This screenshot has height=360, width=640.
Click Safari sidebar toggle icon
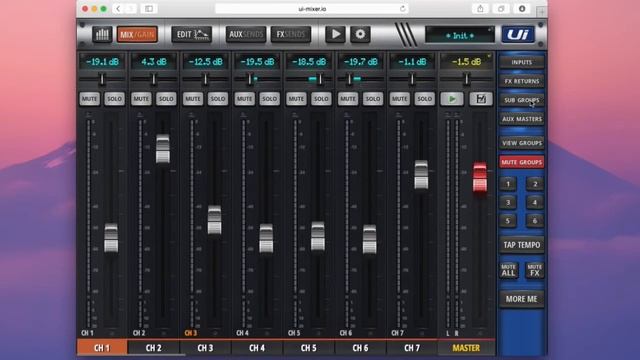point(149,9)
